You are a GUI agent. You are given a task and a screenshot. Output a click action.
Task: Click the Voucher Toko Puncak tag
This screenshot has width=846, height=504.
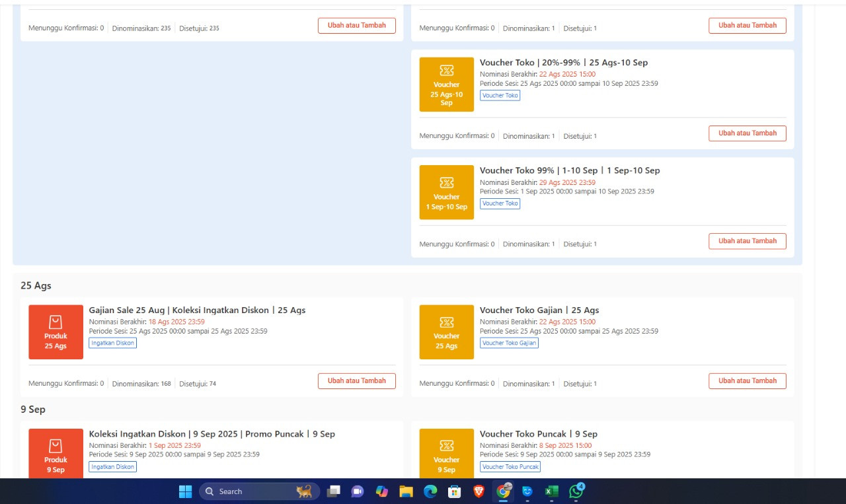click(510, 467)
